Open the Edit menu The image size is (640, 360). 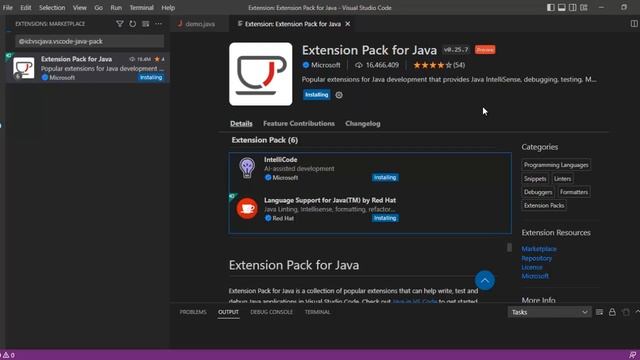26,8
